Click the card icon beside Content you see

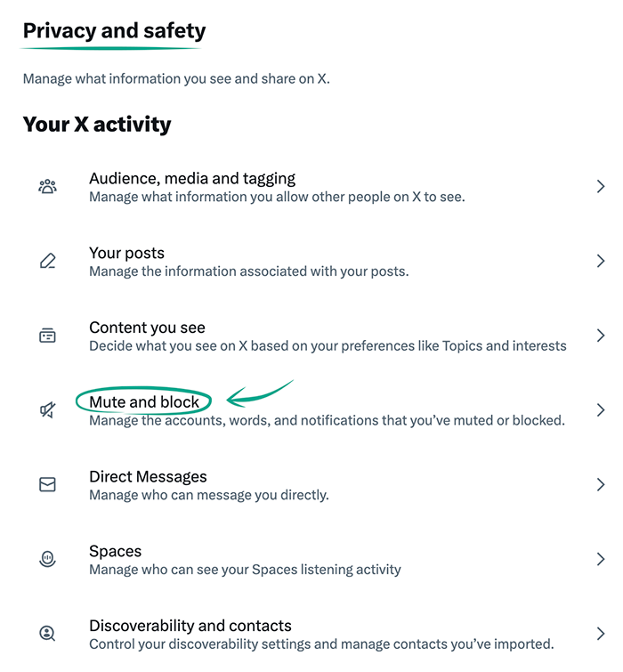pyautogui.click(x=47, y=336)
